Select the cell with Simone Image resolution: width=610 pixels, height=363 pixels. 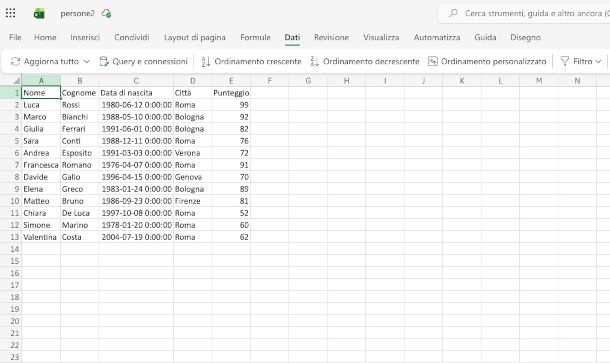click(x=41, y=225)
